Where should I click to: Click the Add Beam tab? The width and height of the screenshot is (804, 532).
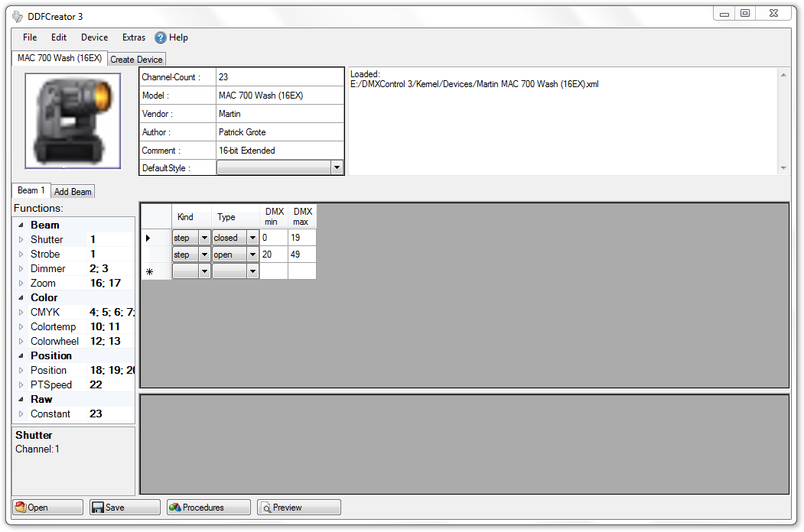point(73,192)
